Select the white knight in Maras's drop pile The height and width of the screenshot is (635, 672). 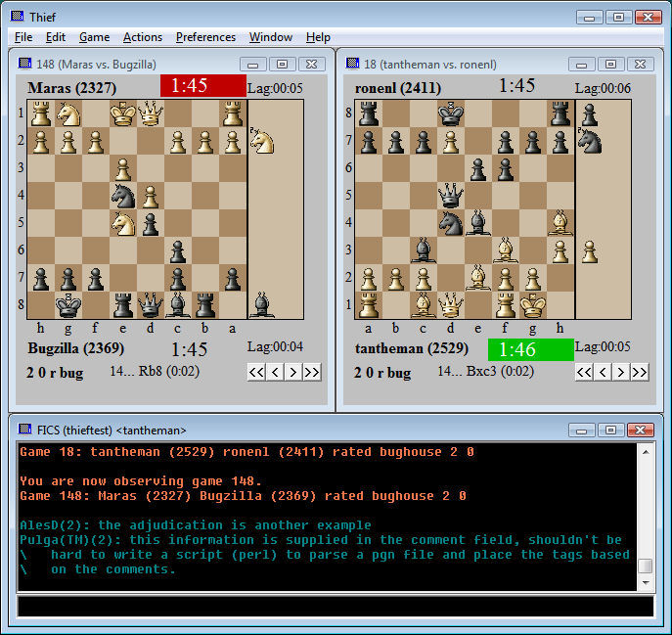(x=262, y=141)
